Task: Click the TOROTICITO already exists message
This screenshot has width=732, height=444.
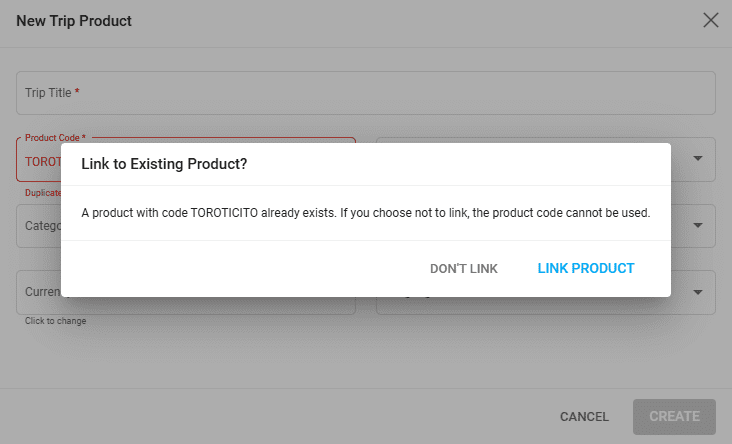Action: point(366,212)
